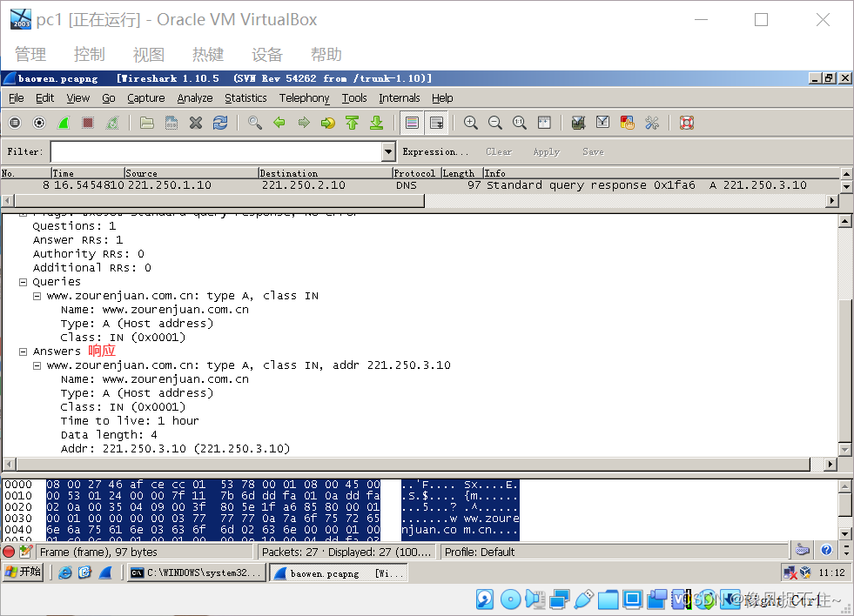Click the Profile: Default status entry
This screenshot has width=854, height=616.
pos(480,552)
